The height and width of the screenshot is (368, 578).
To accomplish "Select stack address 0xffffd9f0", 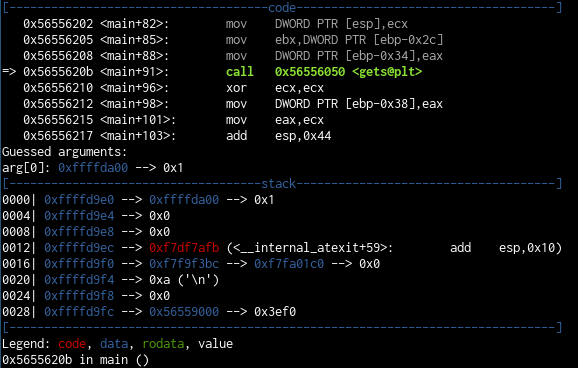I will (79, 264).
